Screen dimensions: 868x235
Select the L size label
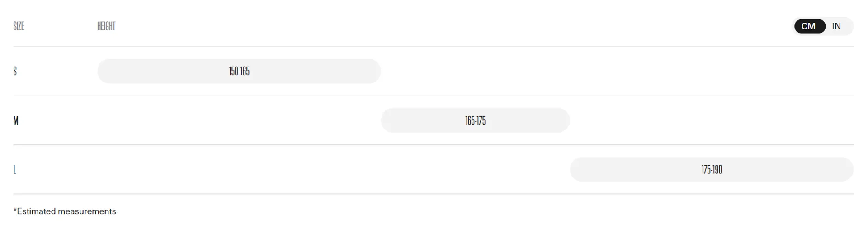[15, 170]
